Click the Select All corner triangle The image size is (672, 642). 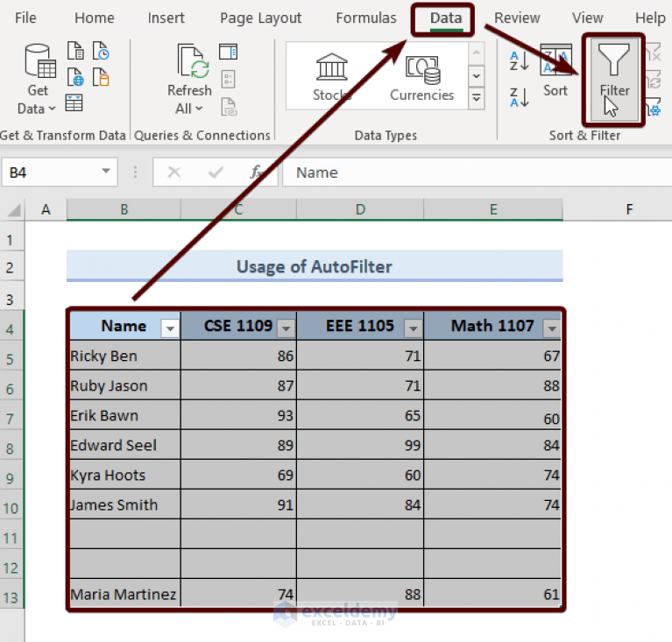(13, 210)
